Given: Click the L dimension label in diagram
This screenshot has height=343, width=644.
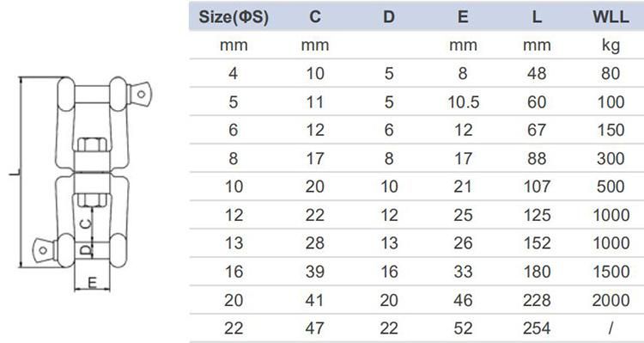Looking at the screenshot, I should 15,175.
